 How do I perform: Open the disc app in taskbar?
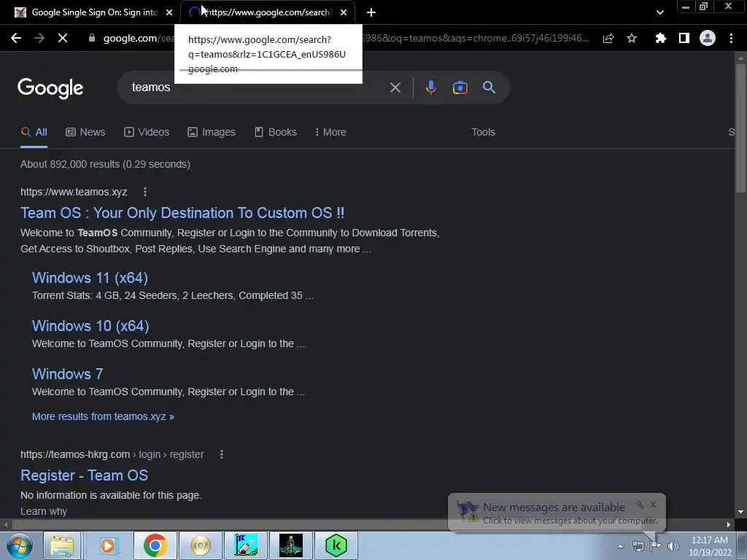point(201,545)
